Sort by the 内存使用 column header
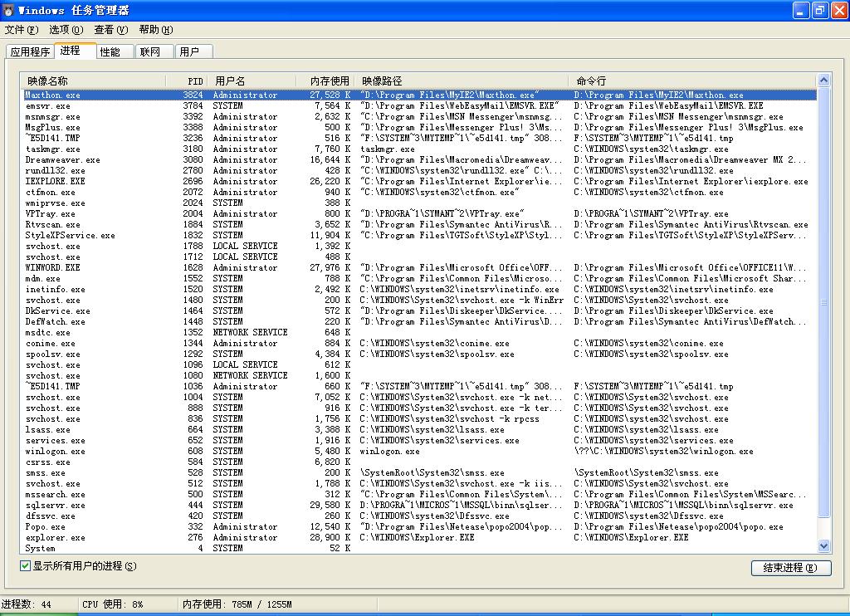The image size is (850, 616). click(x=325, y=81)
